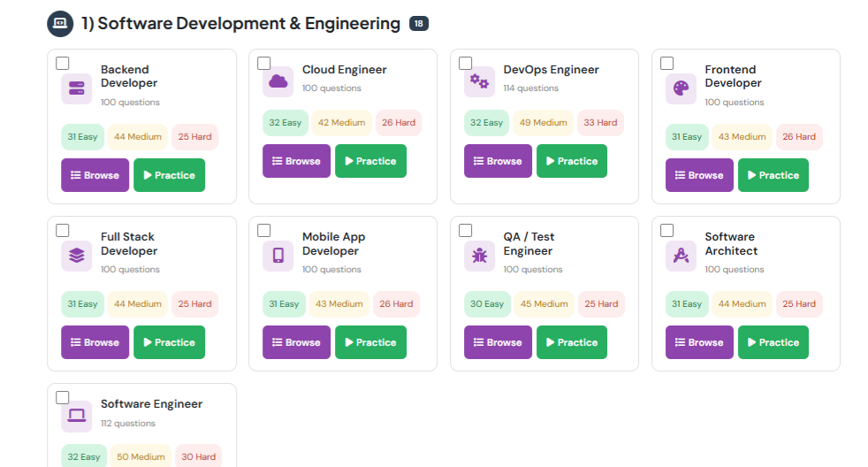Click the QA / Test Engineer bug icon
Screen dimensions: 868x467
coord(479,256)
